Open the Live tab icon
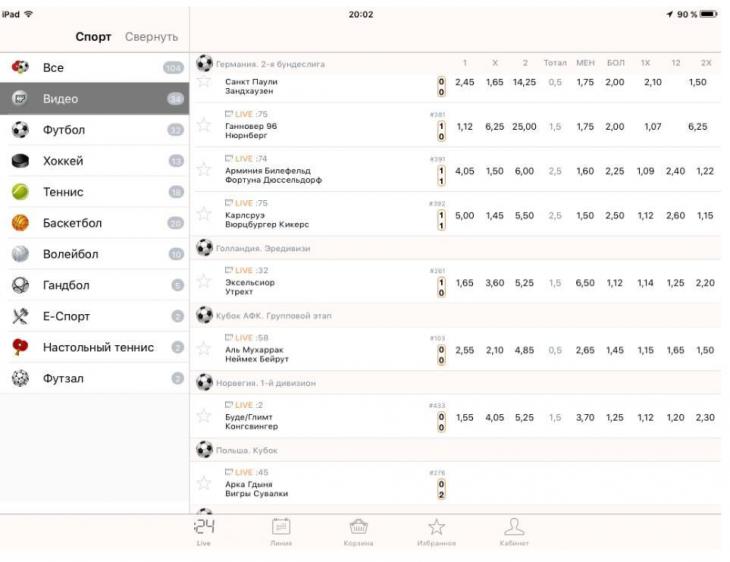Viewport: 730px width, 562px height. point(204,526)
